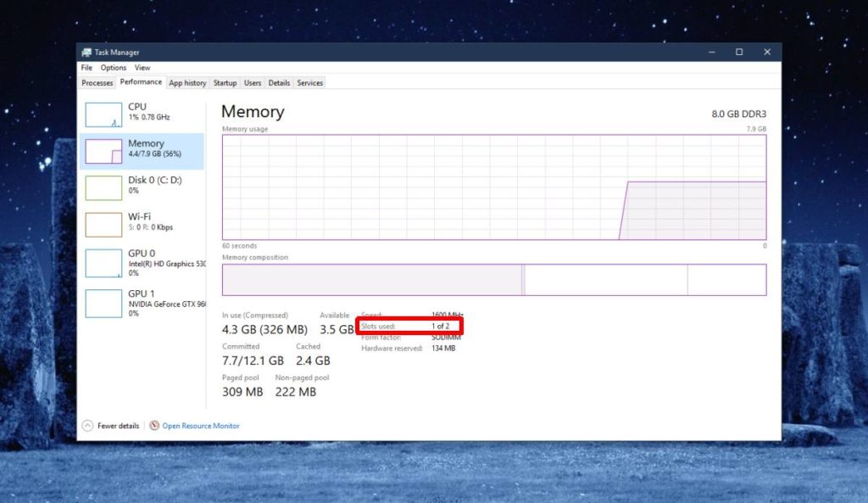
Task: Collapse to Fewer details view
Action: tap(111, 426)
